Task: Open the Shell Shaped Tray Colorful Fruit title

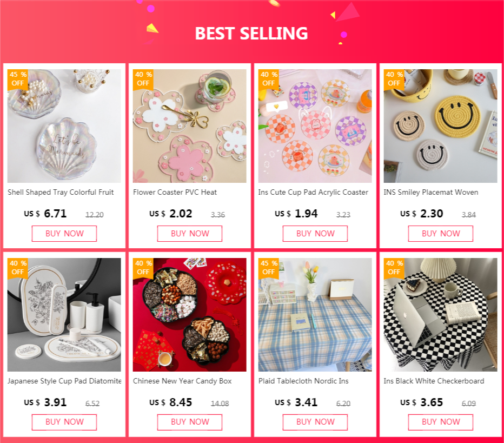Action: coord(61,192)
